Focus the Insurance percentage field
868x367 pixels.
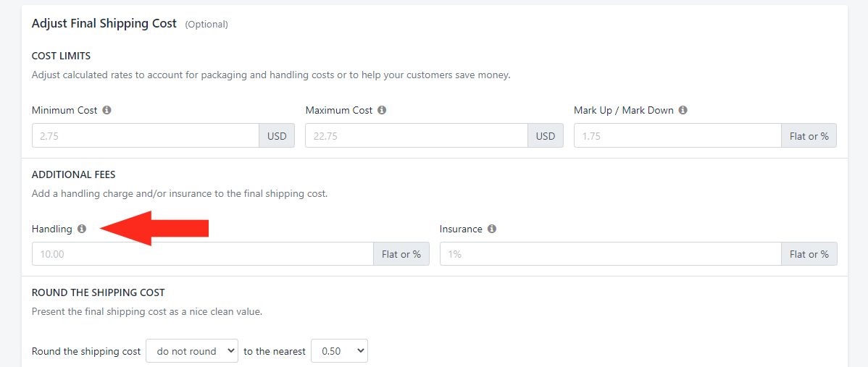click(610, 254)
